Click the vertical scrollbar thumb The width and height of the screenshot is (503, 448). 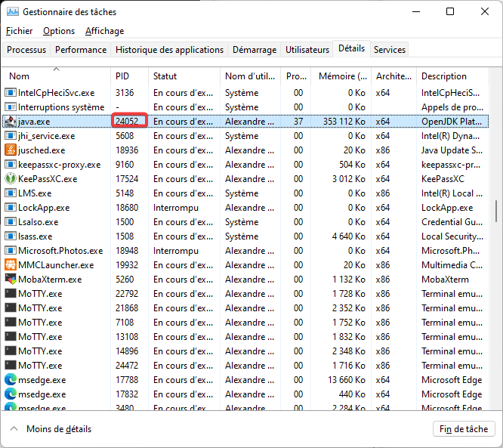[496, 212]
